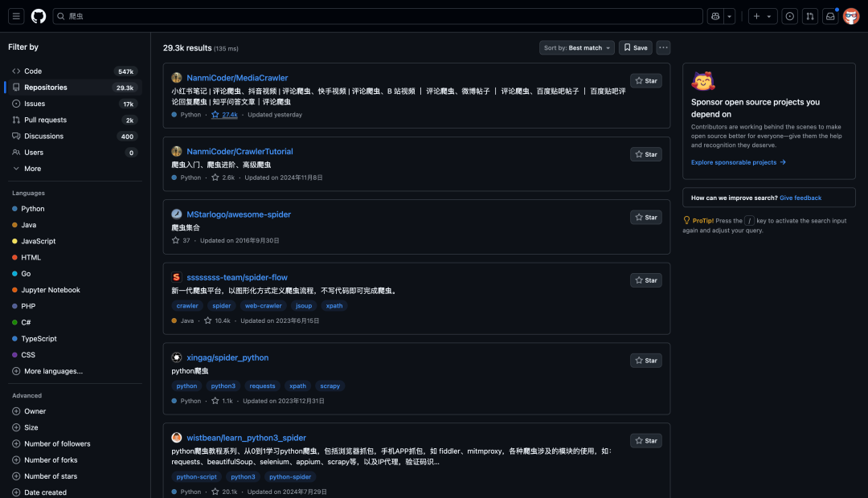Star the MStarlogo/awesome-spider repository
The image size is (868, 498).
pos(646,218)
